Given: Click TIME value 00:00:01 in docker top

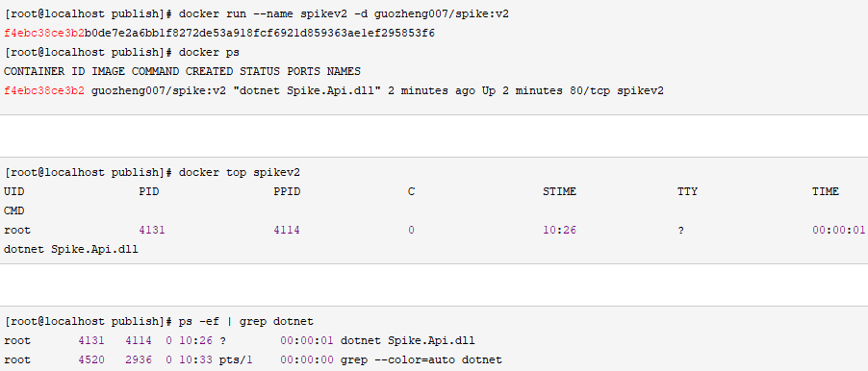Looking at the screenshot, I should pyautogui.click(x=839, y=230).
